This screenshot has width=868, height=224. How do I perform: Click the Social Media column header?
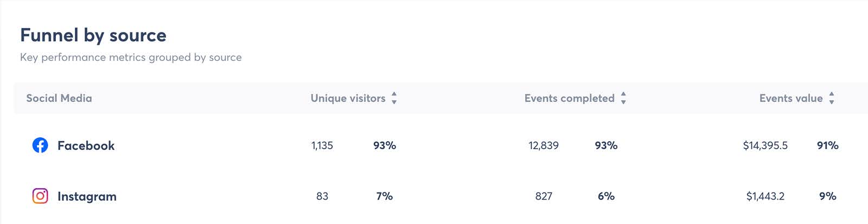tap(59, 98)
